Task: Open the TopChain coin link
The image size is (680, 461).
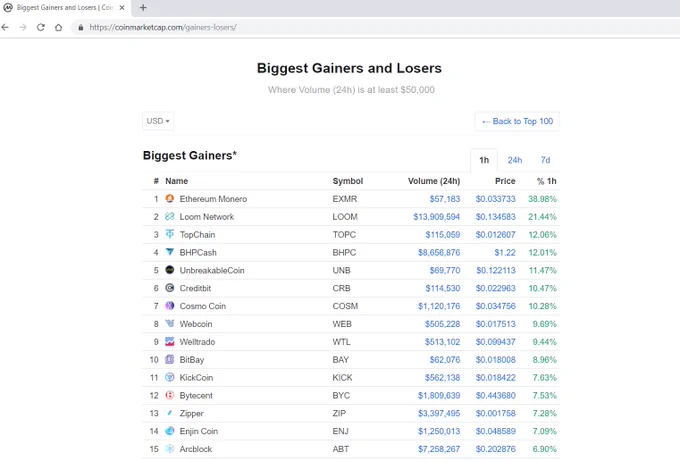Action: pyautogui.click(x=197, y=235)
